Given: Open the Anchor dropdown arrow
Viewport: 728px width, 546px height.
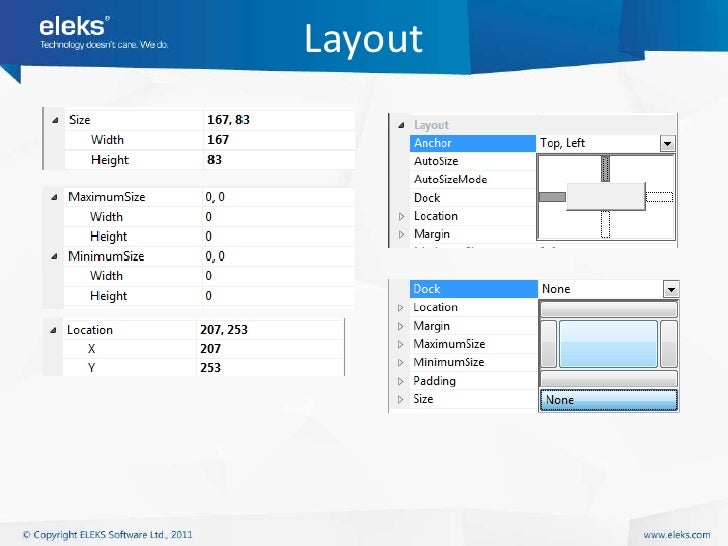Looking at the screenshot, I should coord(667,143).
